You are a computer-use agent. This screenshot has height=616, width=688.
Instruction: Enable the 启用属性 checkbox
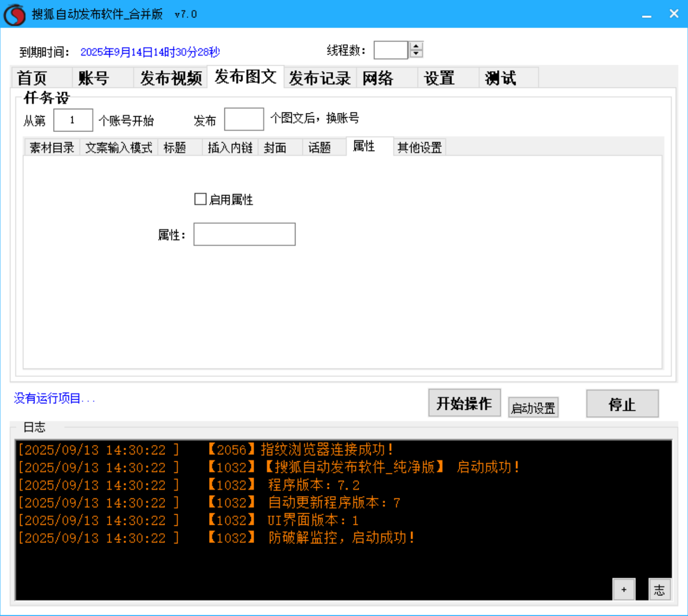[200, 199]
